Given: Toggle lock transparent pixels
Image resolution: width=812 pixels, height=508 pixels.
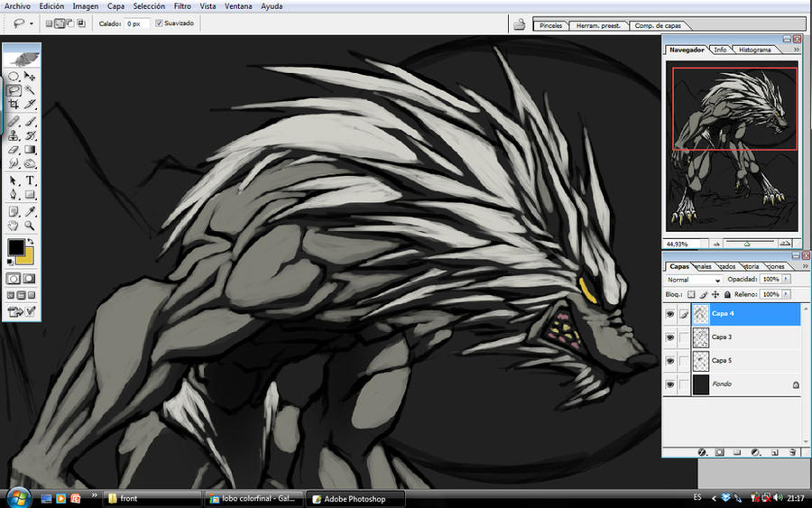Looking at the screenshot, I should [x=691, y=294].
